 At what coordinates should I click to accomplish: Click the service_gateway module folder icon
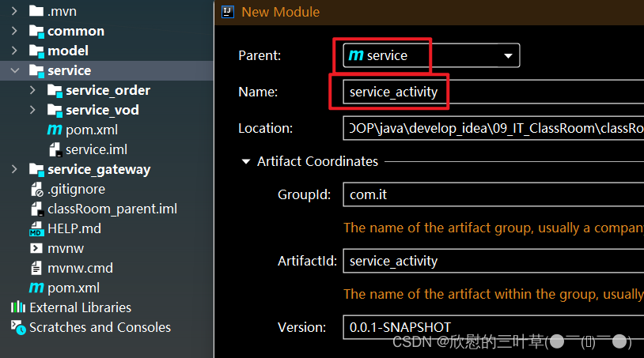[x=36, y=169]
